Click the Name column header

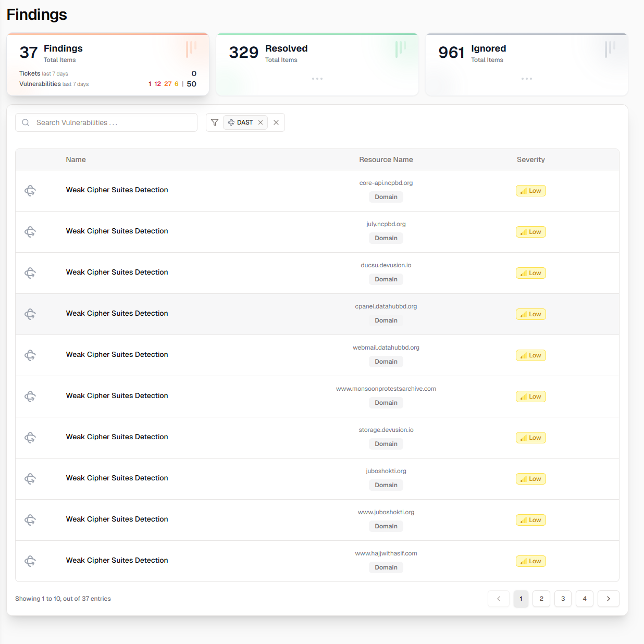[76, 159]
